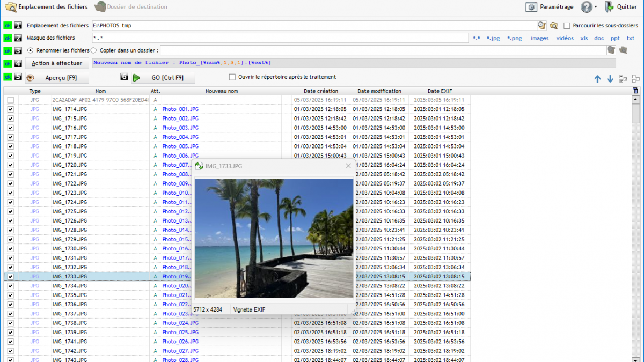
Task: Close the IMG_1733.JPG preview popup
Action: (348, 166)
